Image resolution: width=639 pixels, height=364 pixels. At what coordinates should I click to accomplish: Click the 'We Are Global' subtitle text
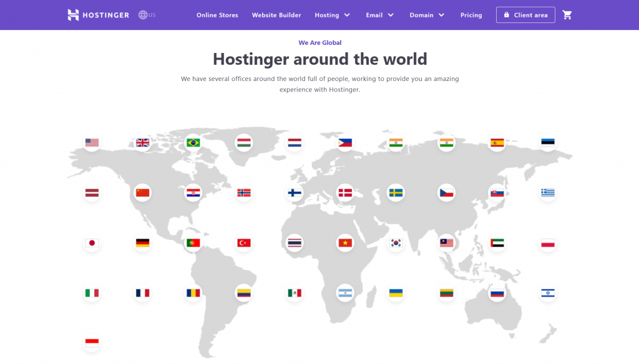click(320, 42)
